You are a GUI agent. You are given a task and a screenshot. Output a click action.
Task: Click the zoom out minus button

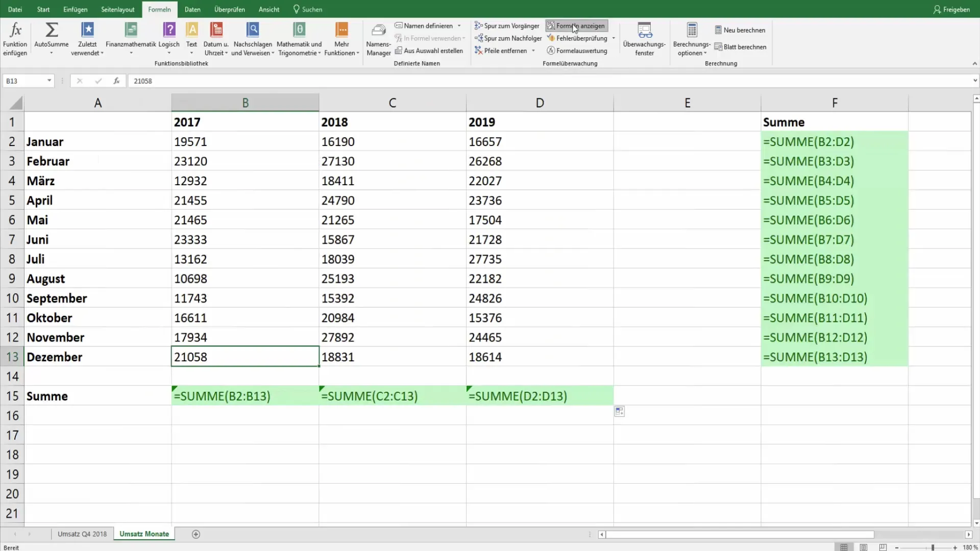897,547
